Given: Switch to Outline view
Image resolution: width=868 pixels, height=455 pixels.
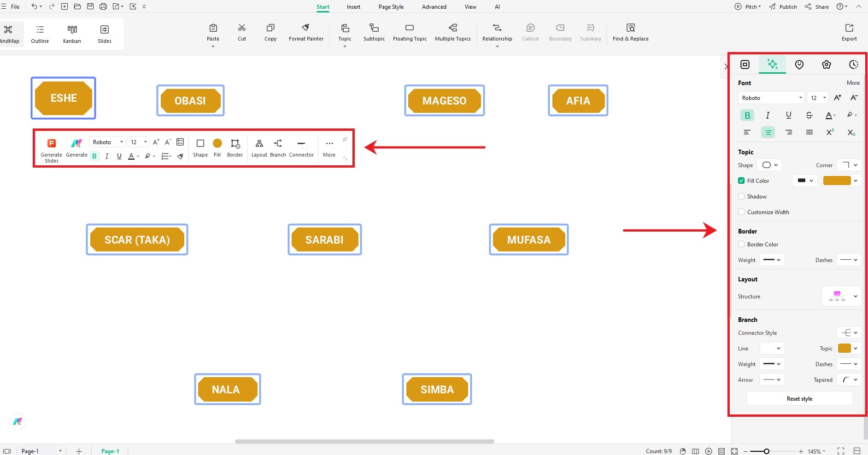Looking at the screenshot, I should [40, 34].
